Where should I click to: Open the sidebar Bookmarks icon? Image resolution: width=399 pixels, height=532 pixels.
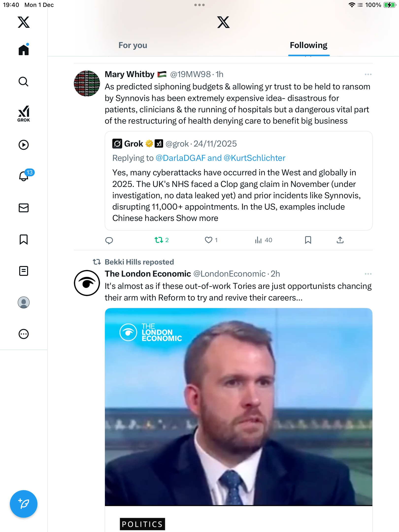24,239
